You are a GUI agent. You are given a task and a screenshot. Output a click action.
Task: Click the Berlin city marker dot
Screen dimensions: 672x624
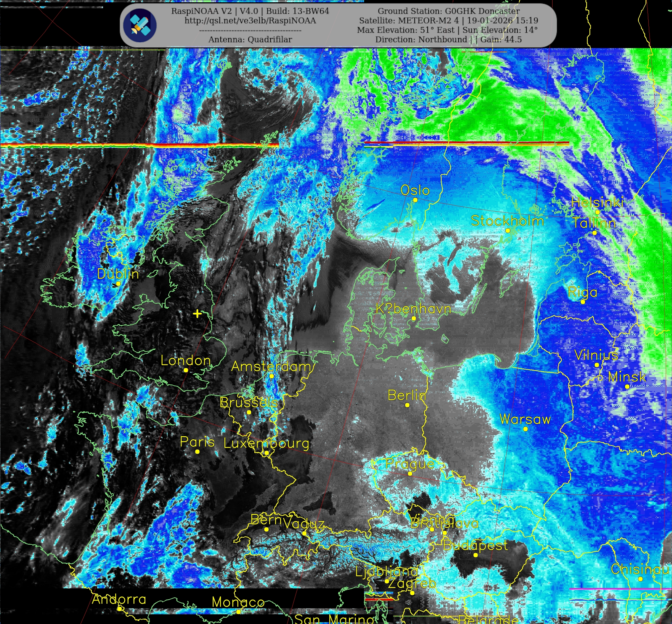click(407, 405)
